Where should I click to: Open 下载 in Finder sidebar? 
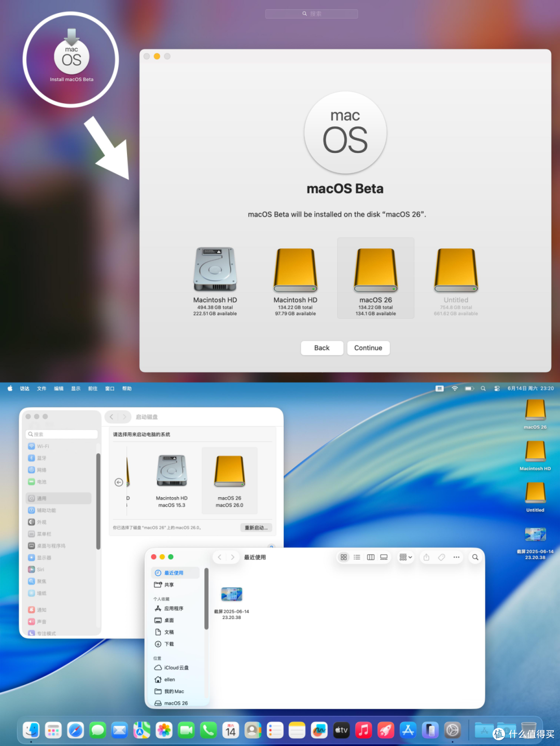pyautogui.click(x=175, y=644)
